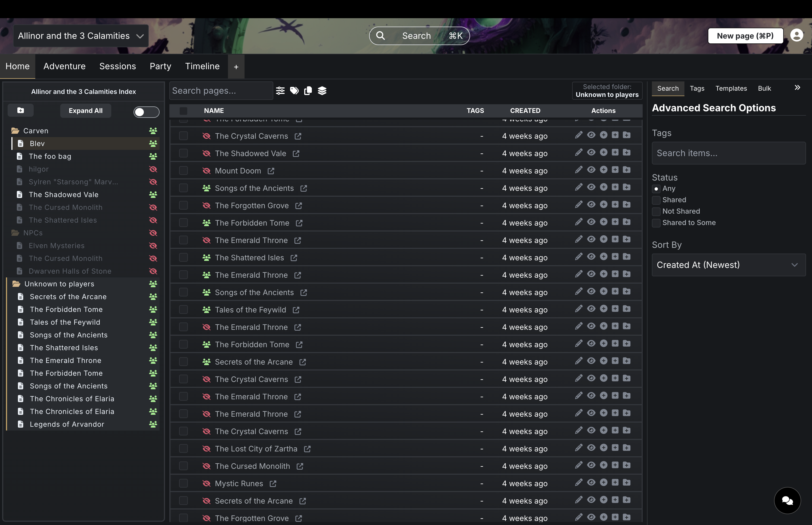Enable the Shared to Some status checkbox
The image size is (812, 525).
click(656, 223)
